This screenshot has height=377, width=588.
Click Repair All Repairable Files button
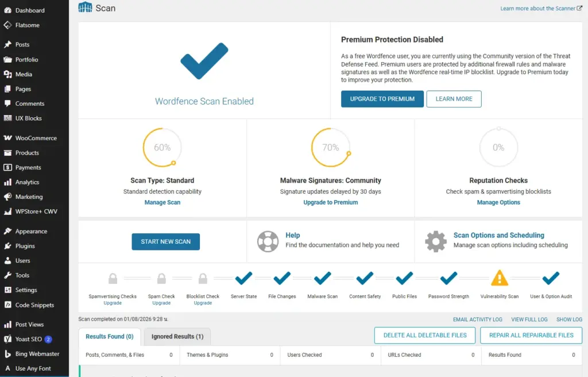tap(531, 335)
